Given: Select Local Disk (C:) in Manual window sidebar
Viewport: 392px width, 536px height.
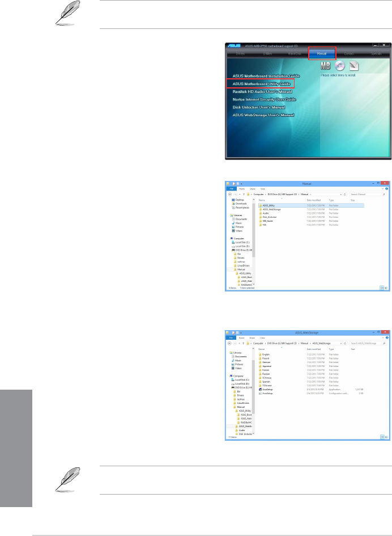Looking at the screenshot, I should (241, 242).
